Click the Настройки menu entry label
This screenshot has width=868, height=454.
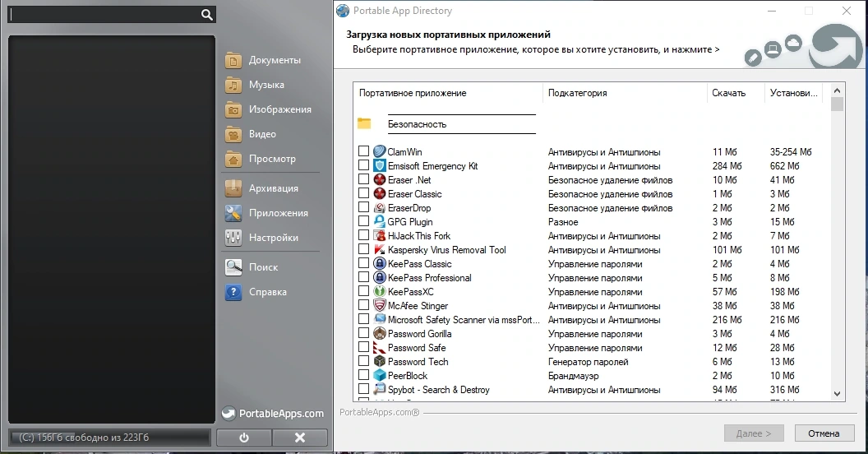[x=274, y=238]
